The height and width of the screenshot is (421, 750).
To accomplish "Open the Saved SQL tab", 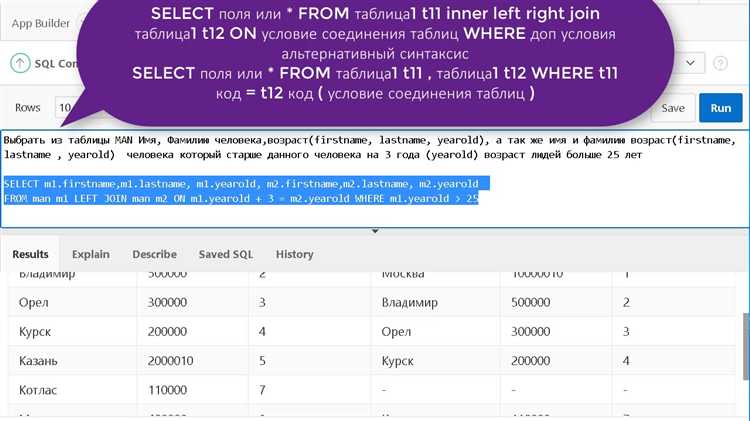I will click(x=226, y=254).
